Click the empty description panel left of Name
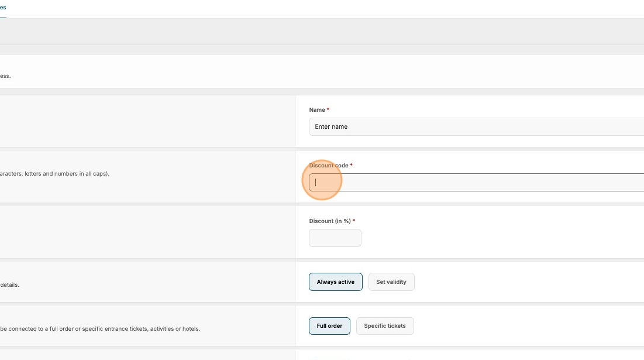The width and height of the screenshot is (644, 360). coord(146,121)
